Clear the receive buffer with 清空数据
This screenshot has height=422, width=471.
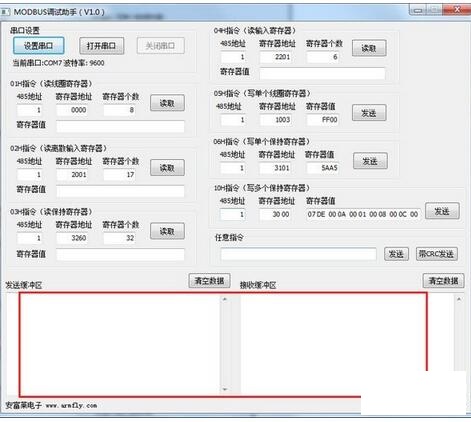pos(443,281)
